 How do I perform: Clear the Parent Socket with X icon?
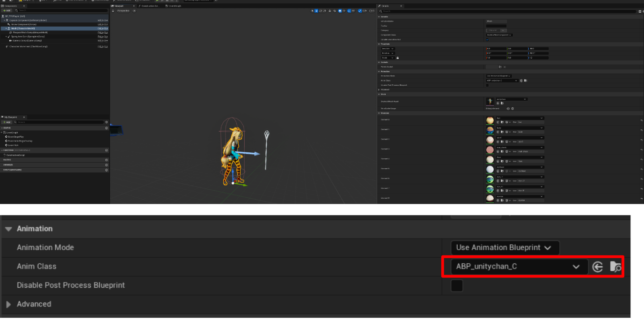click(x=505, y=67)
